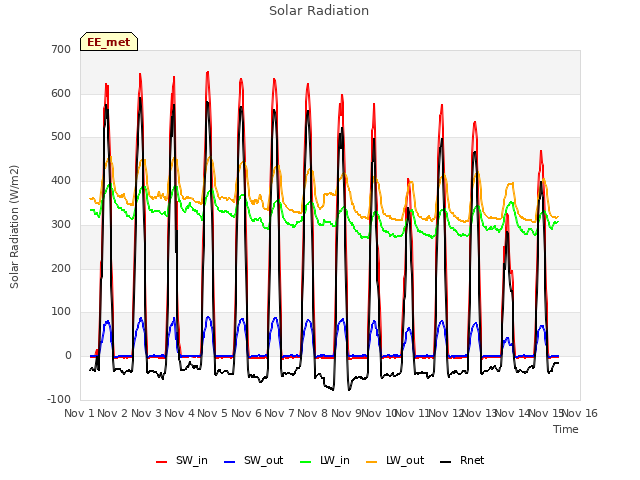Screen dimensions: 640x480
Task: Click the Nov 3 x-axis tick label
Action: coord(146,413)
